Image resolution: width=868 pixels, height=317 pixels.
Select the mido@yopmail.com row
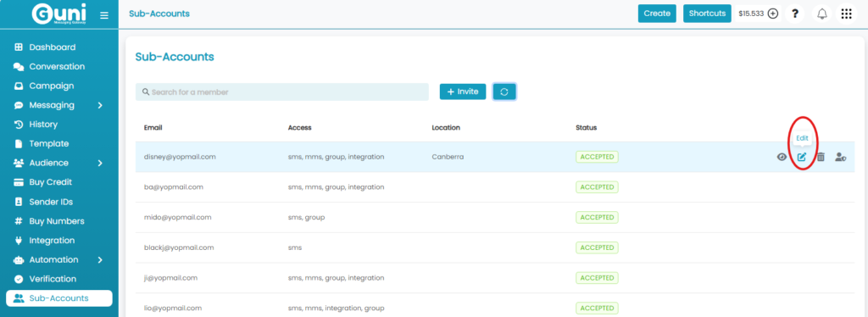(495, 218)
